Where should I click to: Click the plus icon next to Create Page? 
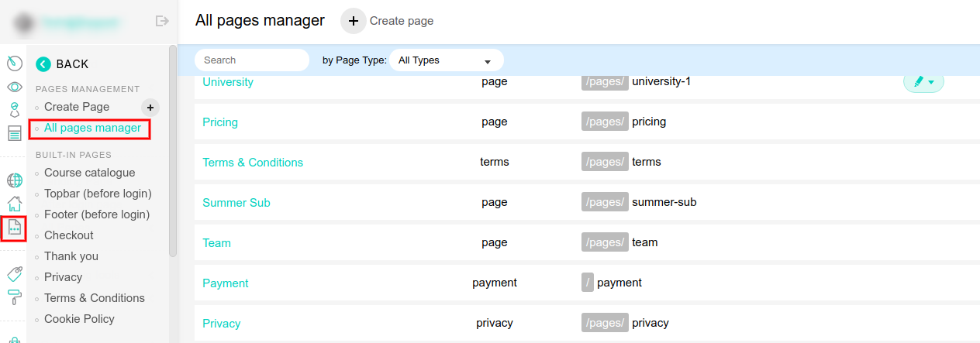point(150,108)
